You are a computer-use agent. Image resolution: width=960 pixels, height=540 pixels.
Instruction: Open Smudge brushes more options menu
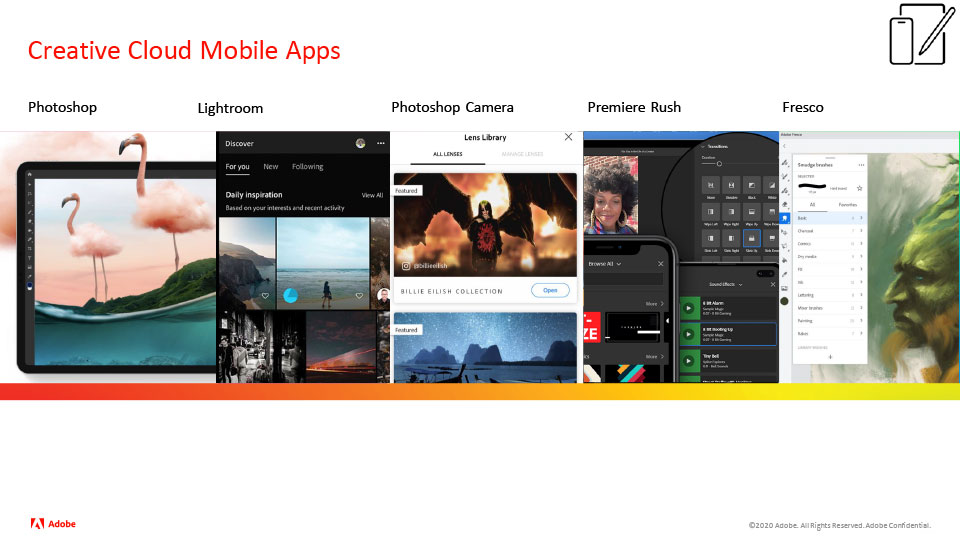coord(861,164)
